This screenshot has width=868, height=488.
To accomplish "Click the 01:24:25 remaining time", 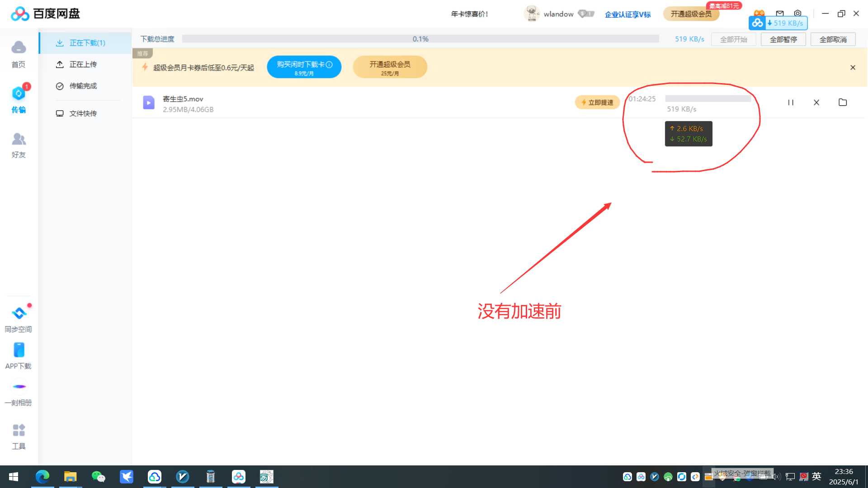I will [642, 99].
